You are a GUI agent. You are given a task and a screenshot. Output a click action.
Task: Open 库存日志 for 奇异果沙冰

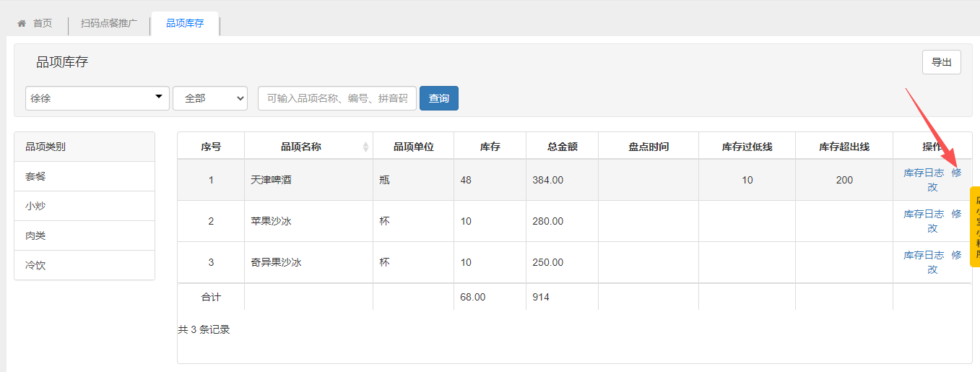(x=924, y=255)
